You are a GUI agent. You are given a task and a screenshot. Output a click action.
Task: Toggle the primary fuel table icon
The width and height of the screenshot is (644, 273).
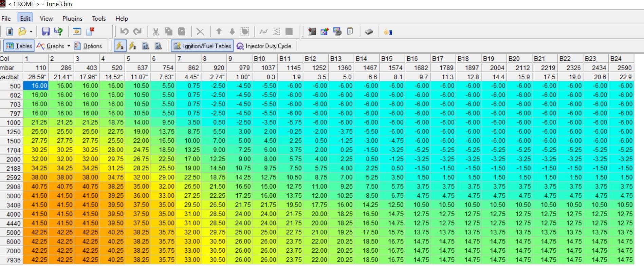click(x=146, y=46)
